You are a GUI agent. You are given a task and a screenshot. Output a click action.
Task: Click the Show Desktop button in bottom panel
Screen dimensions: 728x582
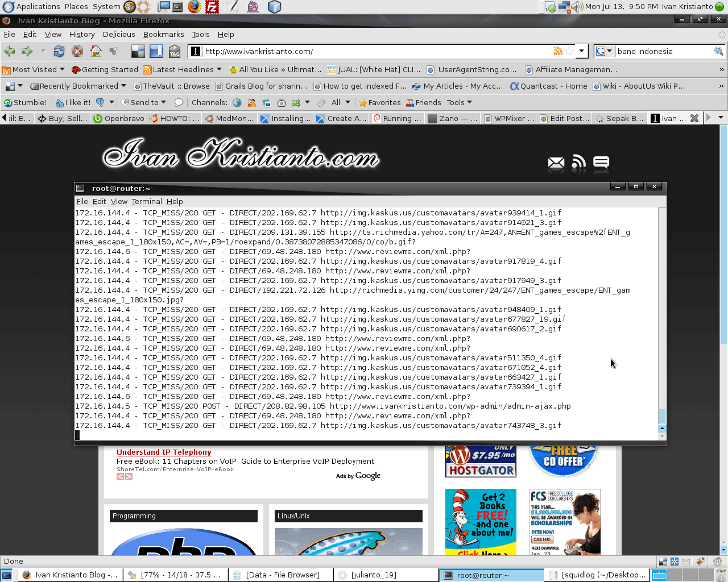pyautogui.click(x=6, y=575)
